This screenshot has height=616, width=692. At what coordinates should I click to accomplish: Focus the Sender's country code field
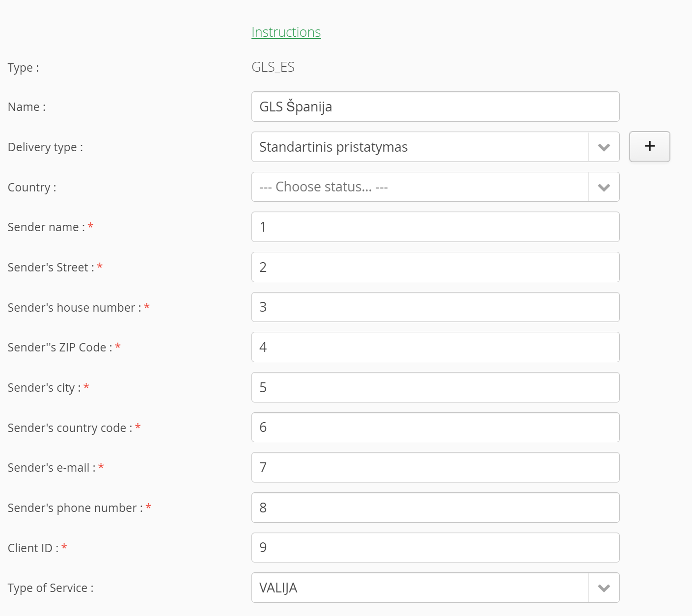pos(436,428)
